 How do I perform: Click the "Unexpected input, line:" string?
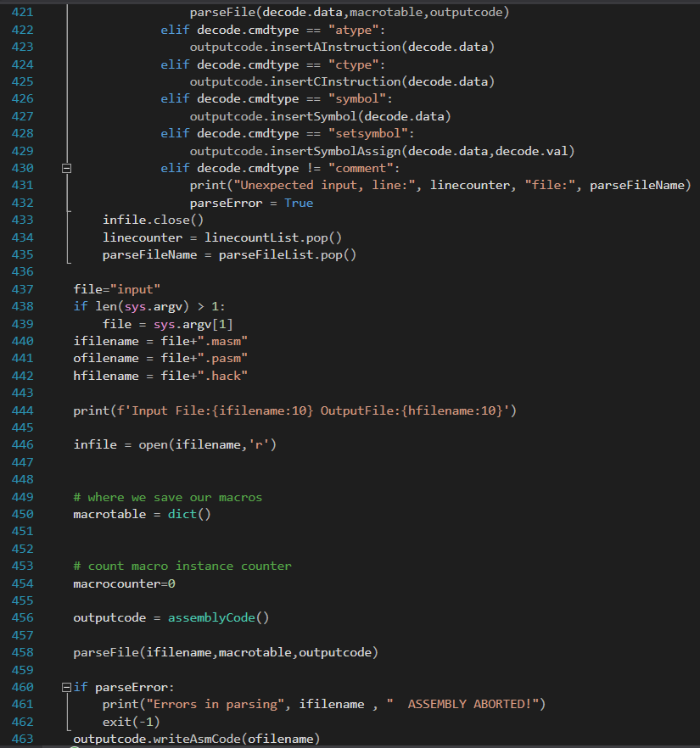[324, 185]
